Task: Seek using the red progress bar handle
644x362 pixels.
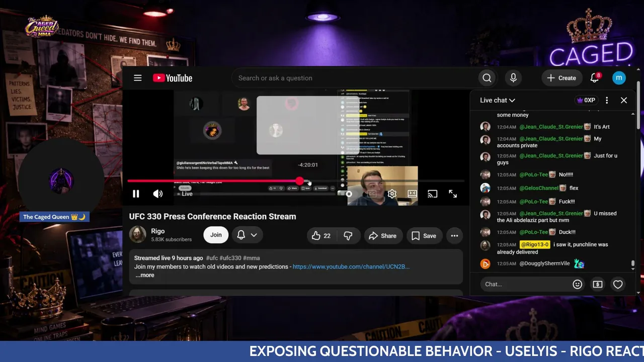Action: point(300,181)
